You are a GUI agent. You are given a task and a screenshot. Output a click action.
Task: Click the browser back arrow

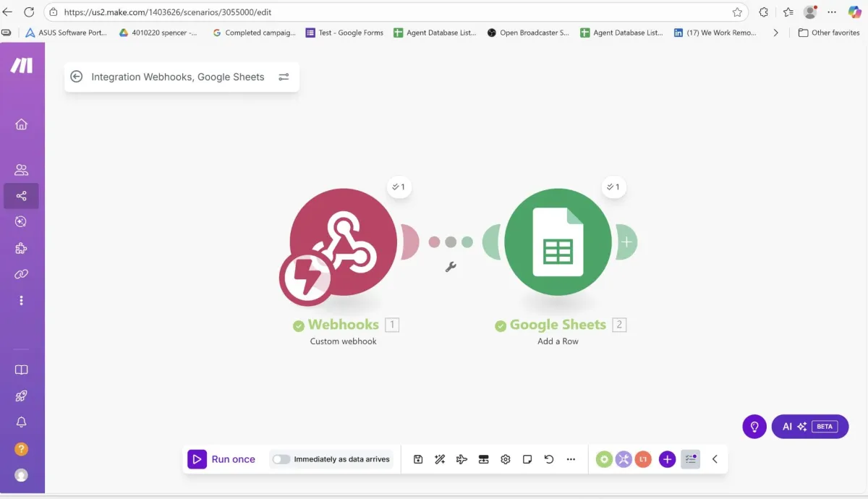(8, 12)
